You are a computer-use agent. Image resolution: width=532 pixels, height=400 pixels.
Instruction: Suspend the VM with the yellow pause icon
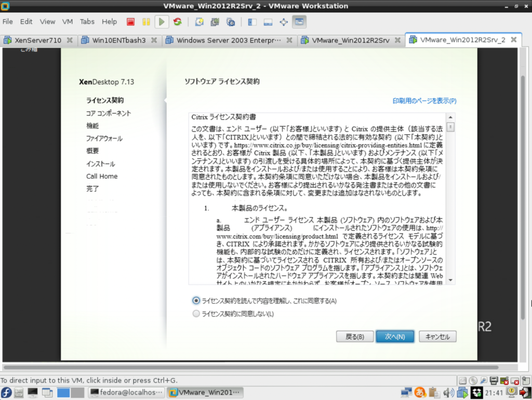click(146, 22)
